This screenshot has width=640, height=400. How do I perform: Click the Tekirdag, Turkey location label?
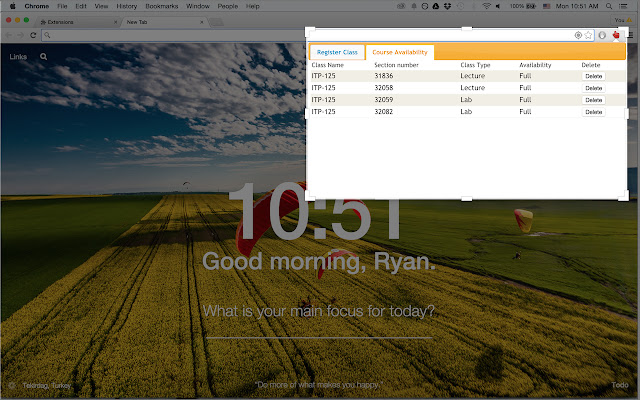coord(47,385)
